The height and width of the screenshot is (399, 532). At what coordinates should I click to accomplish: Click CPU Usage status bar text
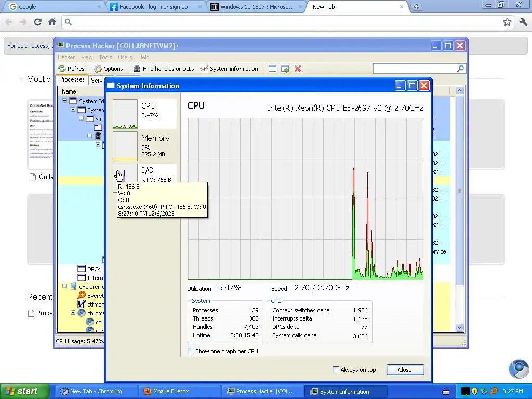tap(79, 341)
